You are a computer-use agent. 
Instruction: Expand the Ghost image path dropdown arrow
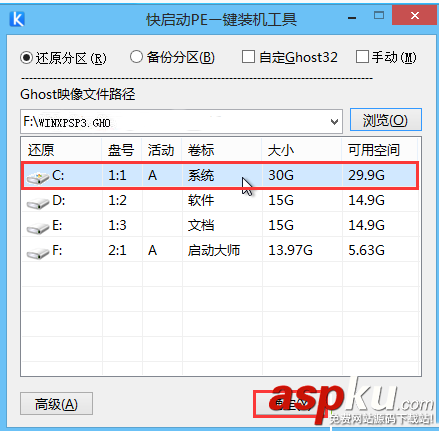pos(334,122)
